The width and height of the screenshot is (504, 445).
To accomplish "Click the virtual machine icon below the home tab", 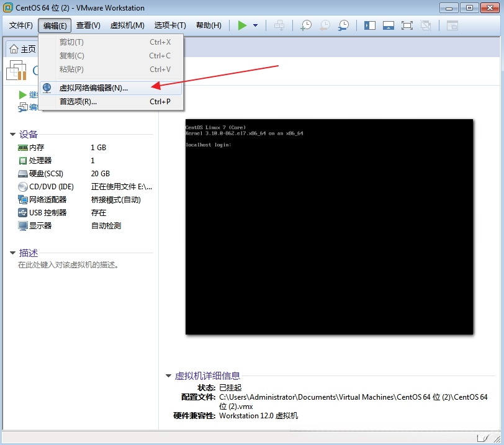I will coord(16,70).
